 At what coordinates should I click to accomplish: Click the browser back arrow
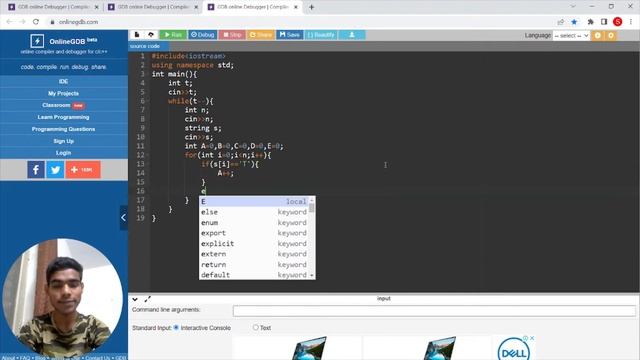point(9,22)
